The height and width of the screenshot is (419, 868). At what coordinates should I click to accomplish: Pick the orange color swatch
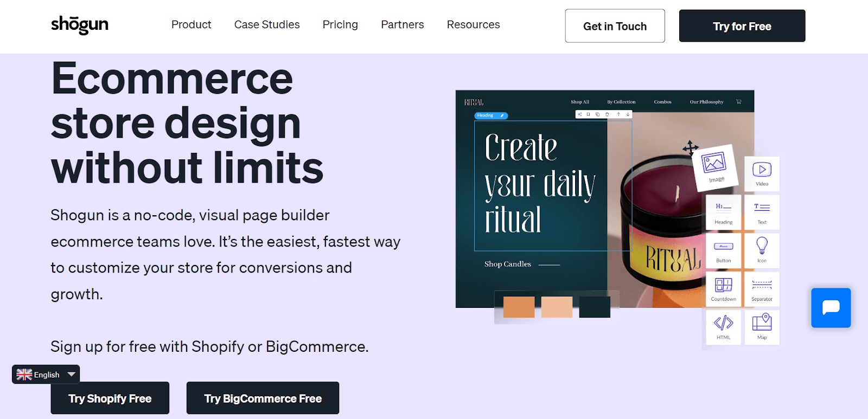pos(519,307)
